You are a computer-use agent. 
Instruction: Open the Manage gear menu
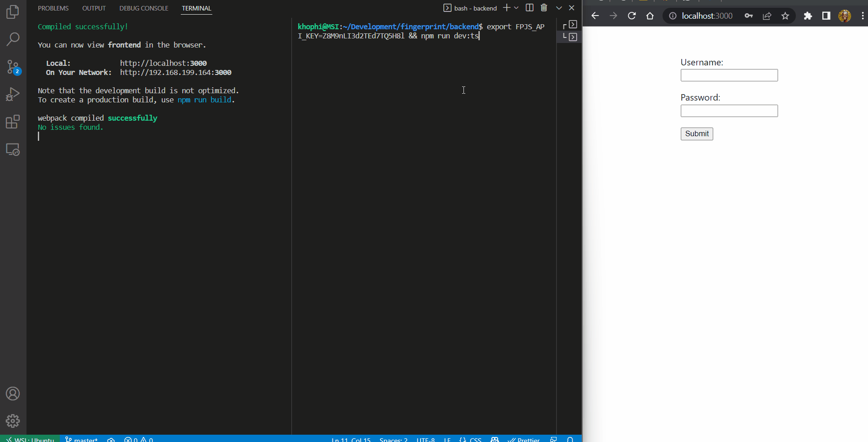tap(13, 421)
